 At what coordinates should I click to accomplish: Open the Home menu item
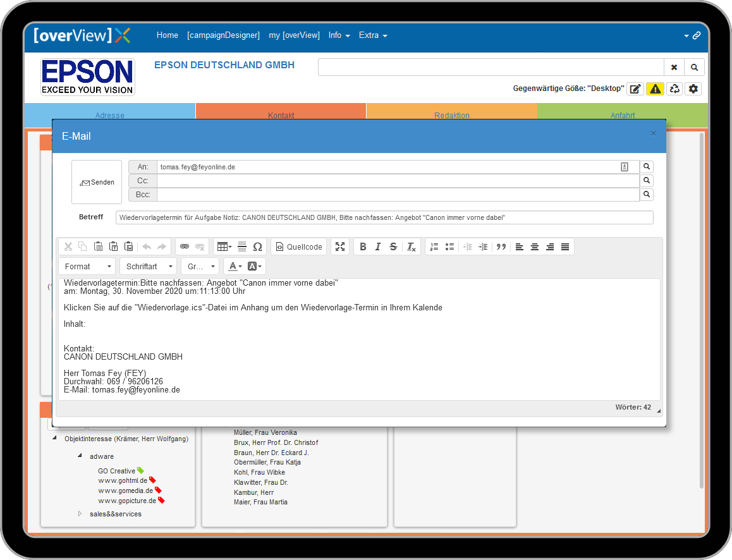click(x=167, y=35)
